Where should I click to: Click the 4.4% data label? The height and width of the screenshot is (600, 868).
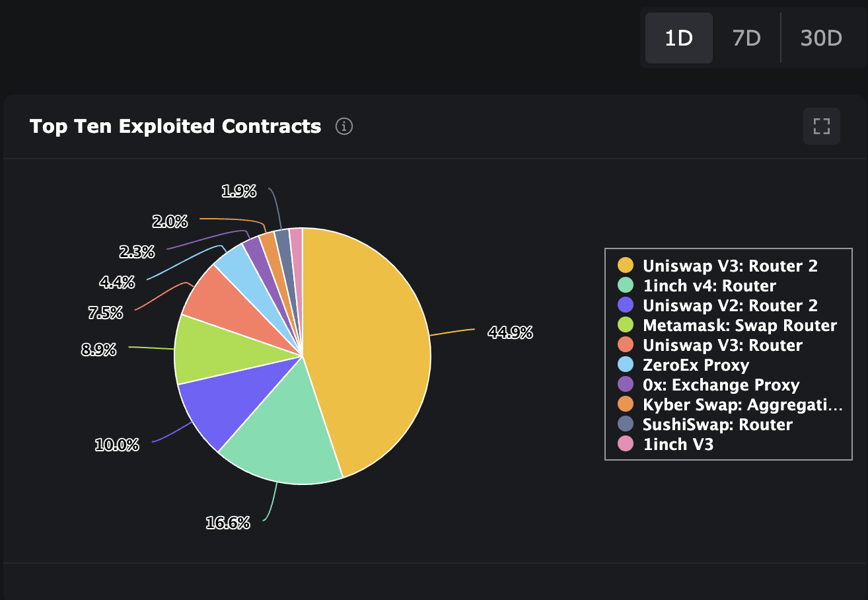coord(117,283)
